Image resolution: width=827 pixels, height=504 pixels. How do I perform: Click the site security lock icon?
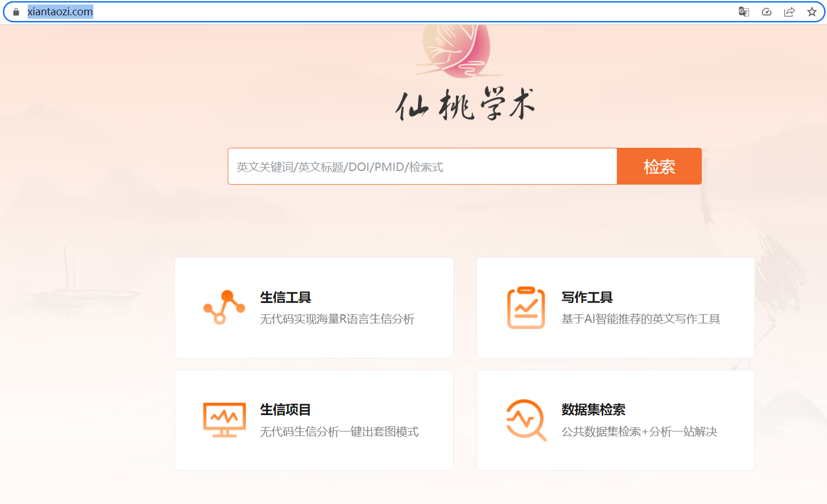tap(16, 12)
